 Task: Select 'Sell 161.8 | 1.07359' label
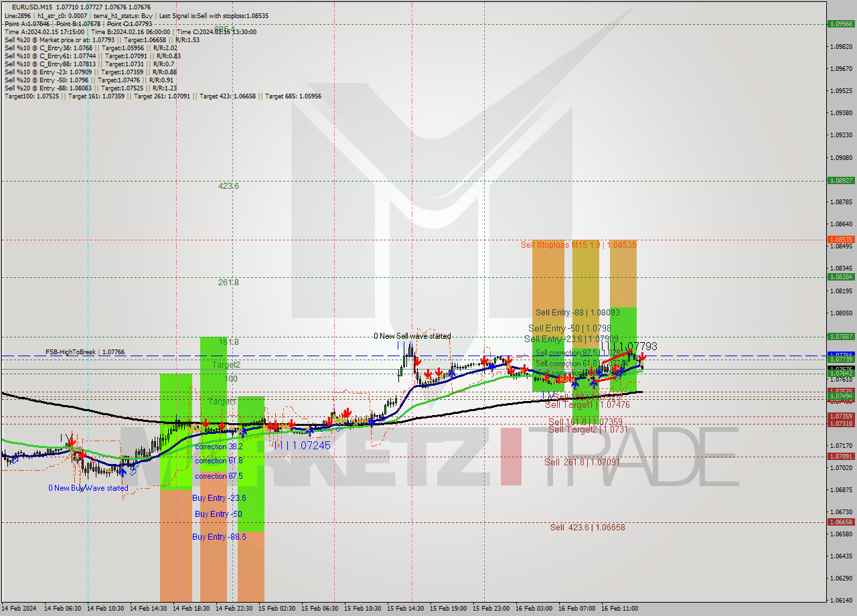pyautogui.click(x=585, y=422)
